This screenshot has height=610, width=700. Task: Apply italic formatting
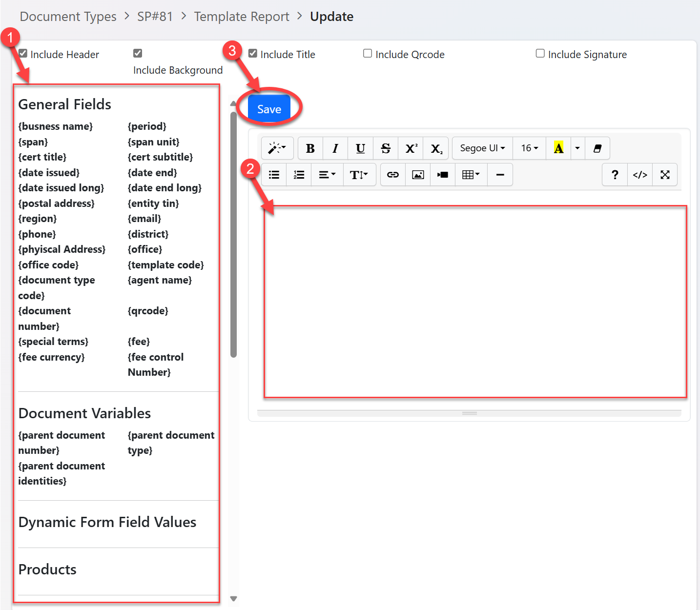pos(335,148)
